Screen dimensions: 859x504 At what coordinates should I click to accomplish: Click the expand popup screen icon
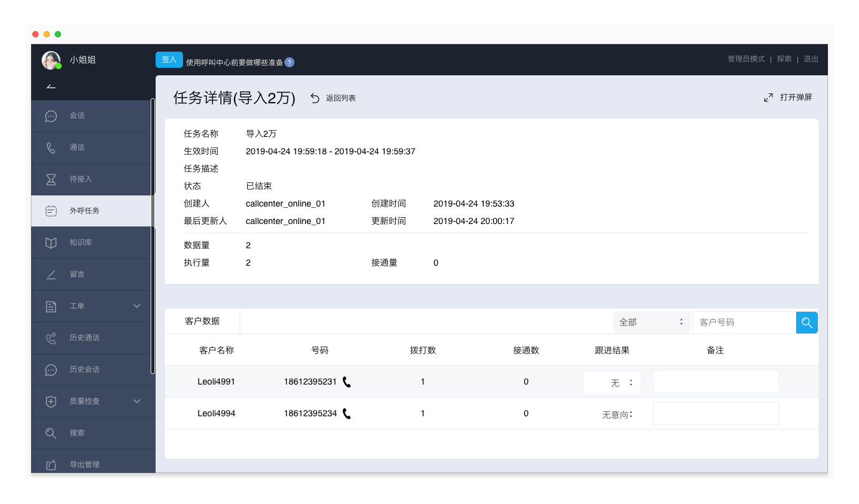point(768,98)
